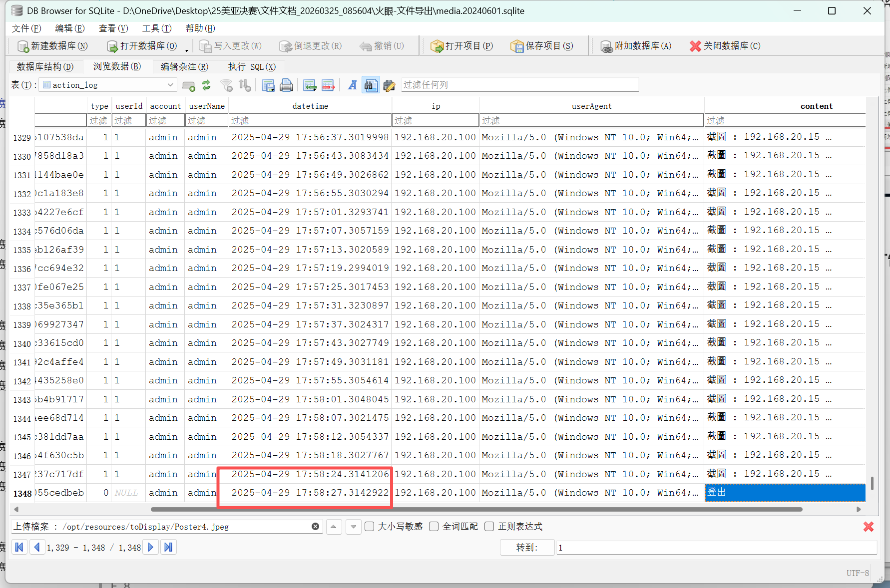Close the find bar with red X

[x=869, y=527]
